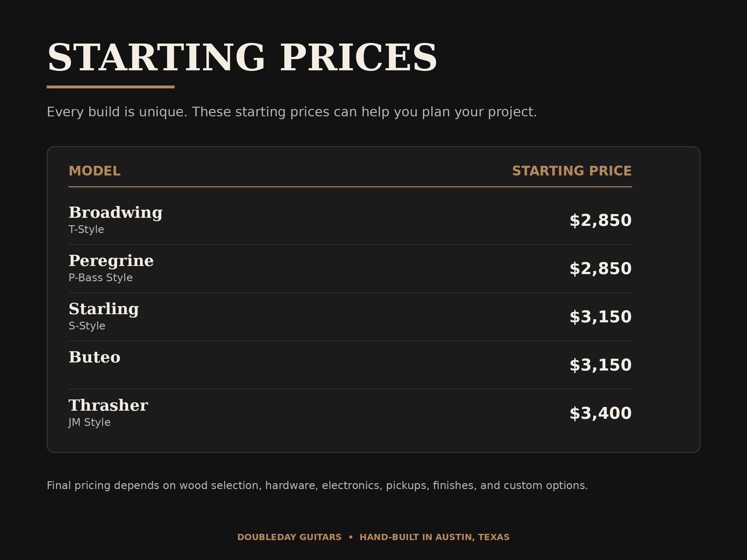Click the 'Every build is unique' intro text
Viewport: 747px width, 560px height.
292,112
